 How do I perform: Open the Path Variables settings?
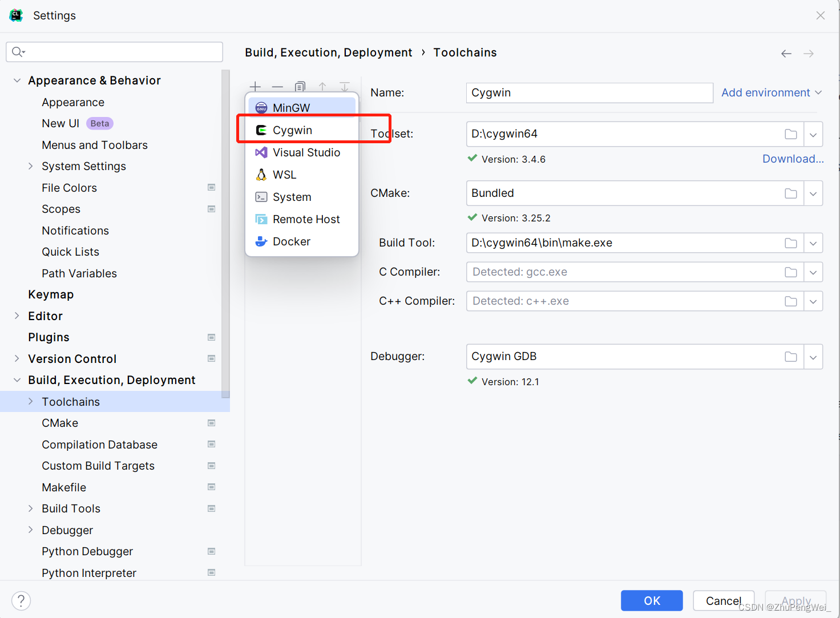point(79,273)
